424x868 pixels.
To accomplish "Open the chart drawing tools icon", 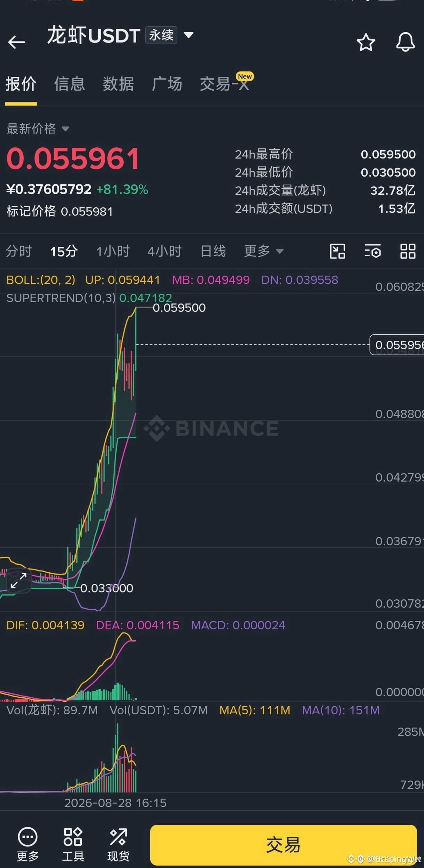I will click(x=337, y=251).
